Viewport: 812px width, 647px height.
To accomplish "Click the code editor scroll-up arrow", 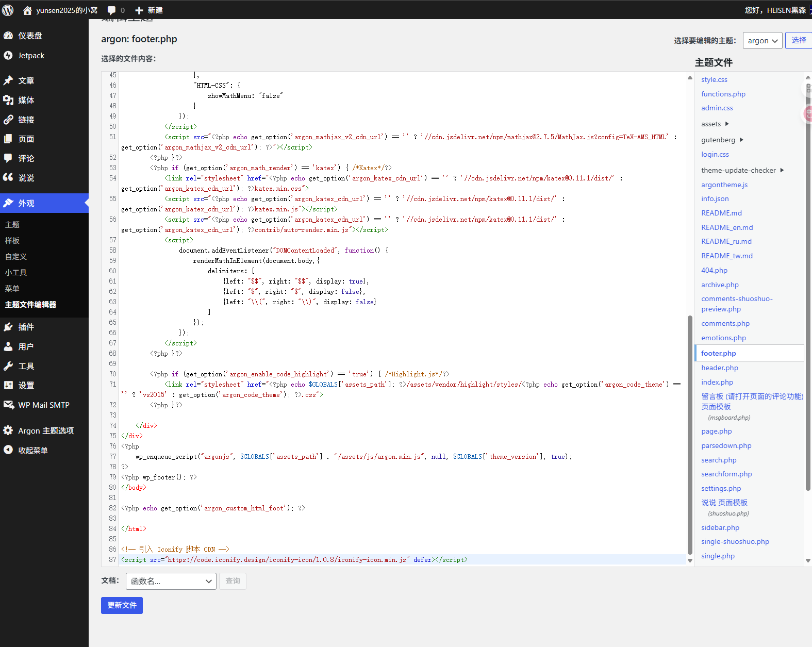I will click(690, 78).
